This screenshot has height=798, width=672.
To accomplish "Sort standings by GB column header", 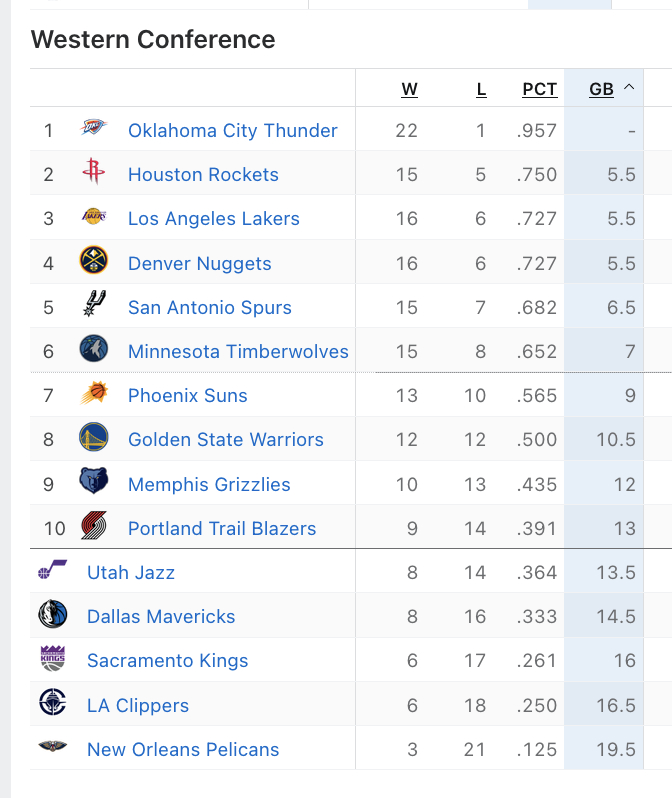I will pyautogui.click(x=601, y=89).
